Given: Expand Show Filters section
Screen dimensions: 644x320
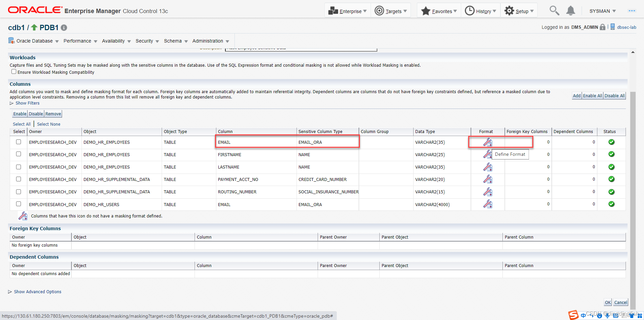Looking at the screenshot, I should tap(24, 103).
